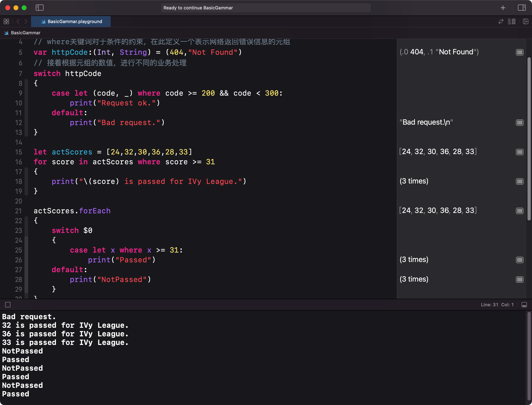Click BasicGammar in the jump bar
The width and height of the screenshot is (532, 405).
click(x=26, y=33)
